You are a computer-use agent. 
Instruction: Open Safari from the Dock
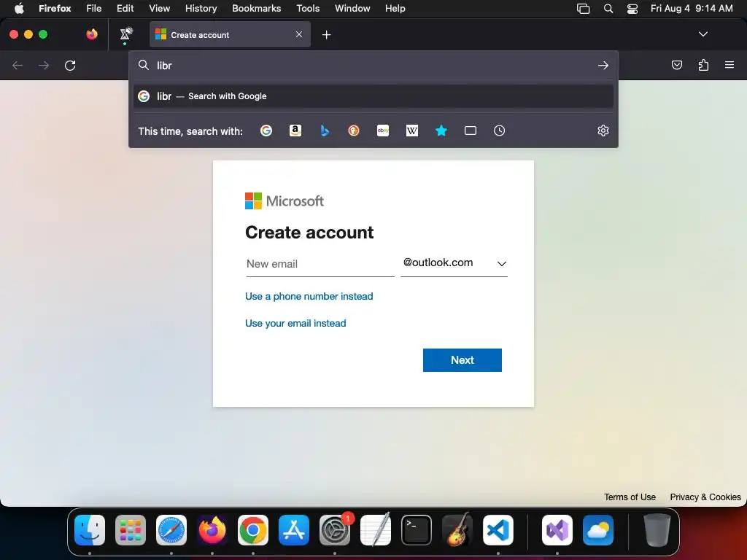point(171,530)
